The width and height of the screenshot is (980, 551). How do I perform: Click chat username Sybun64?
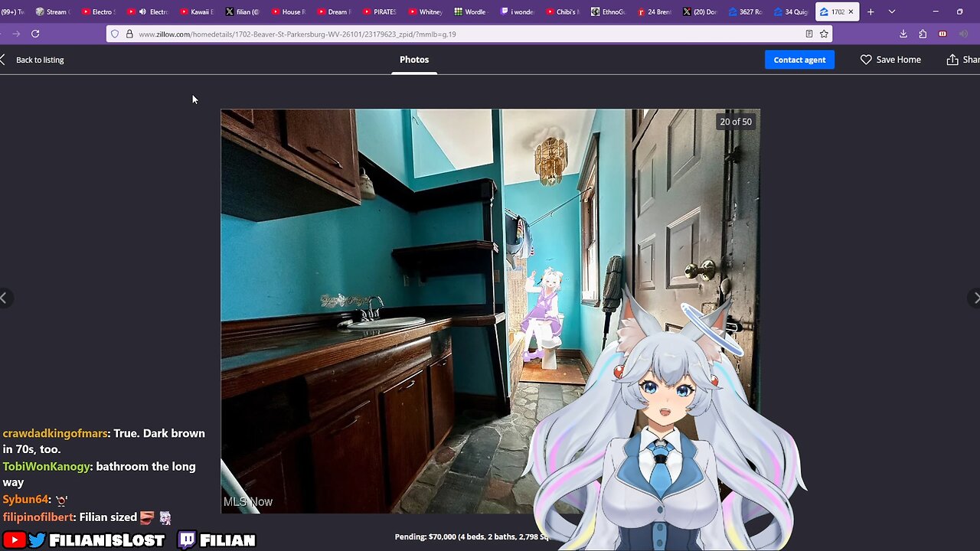point(26,499)
